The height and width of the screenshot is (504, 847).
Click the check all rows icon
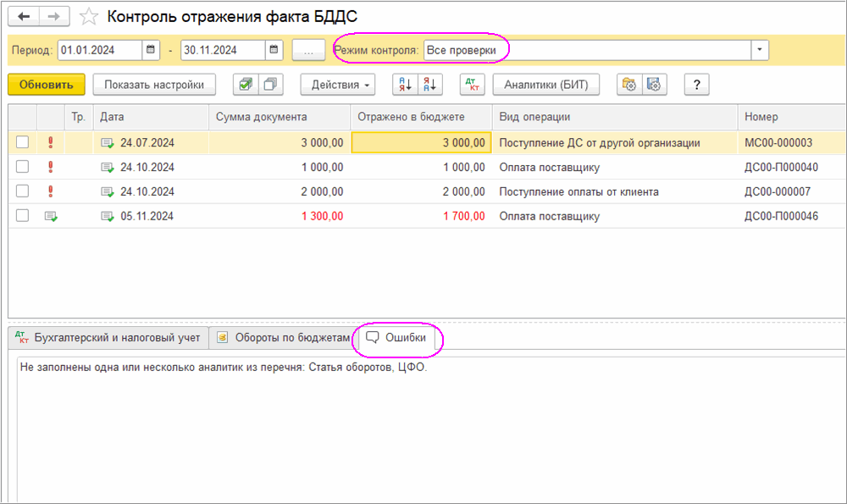(x=245, y=85)
